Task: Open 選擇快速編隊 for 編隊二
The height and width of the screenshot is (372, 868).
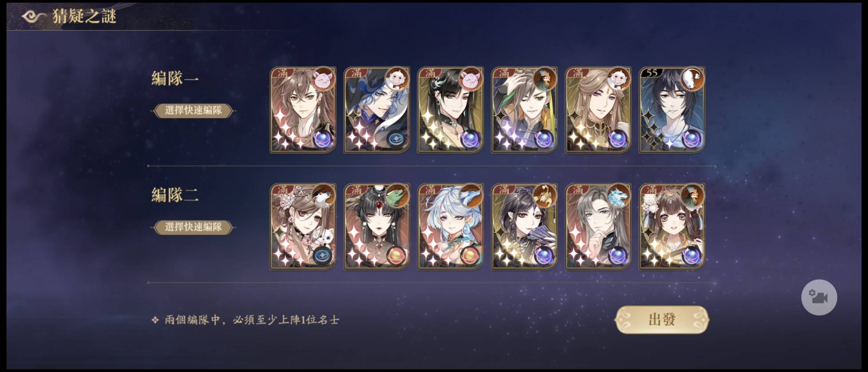Action: 193,227
